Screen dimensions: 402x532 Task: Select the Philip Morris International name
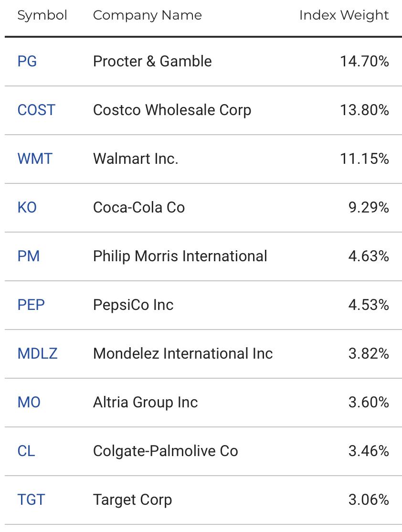click(180, 256)
